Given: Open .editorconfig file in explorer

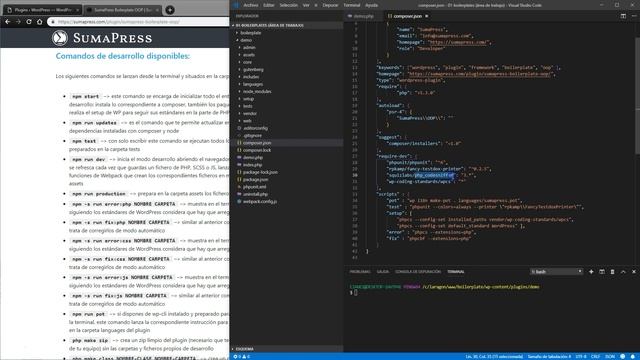Looking at the screenshot, I should pos(255,128).
